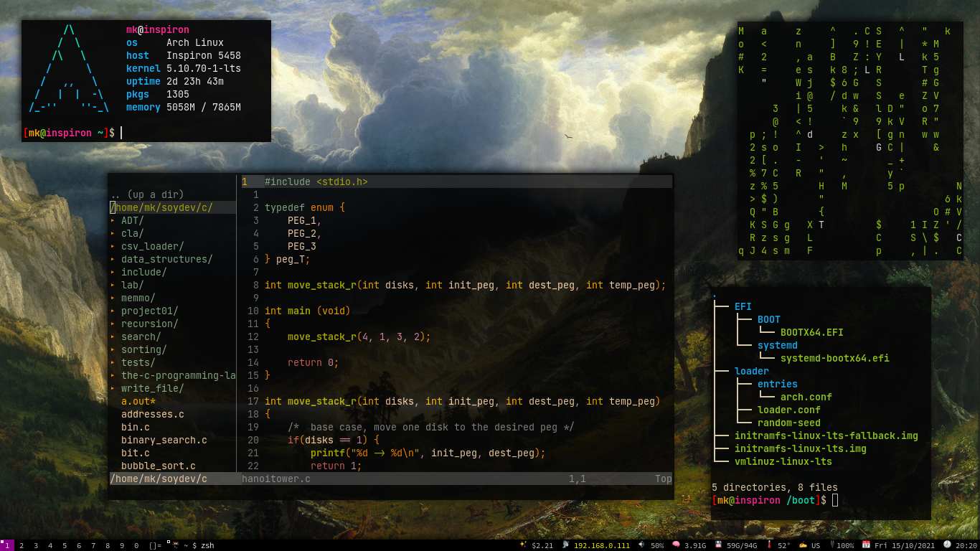Image resolution: width=980 pixels, height=551 pixels.
Task: Open binary_search.c from the file tree
Action: click(164, 440)
